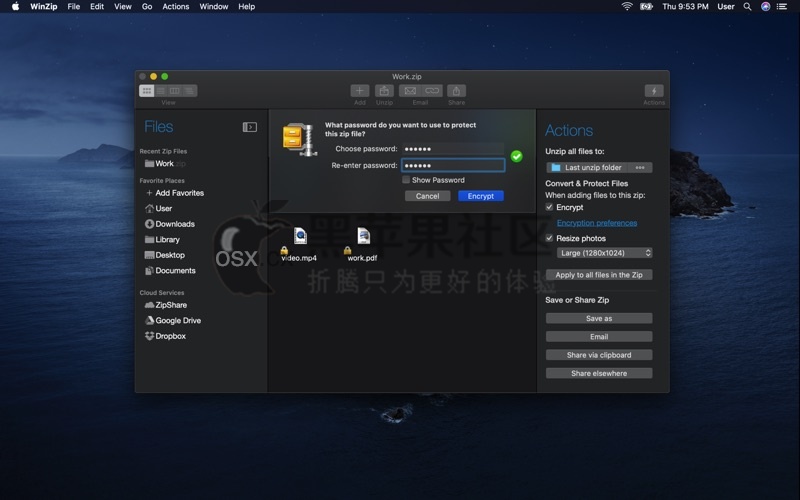Click the Encrypt button
The image size is (800, 500).
click(481, 196)
